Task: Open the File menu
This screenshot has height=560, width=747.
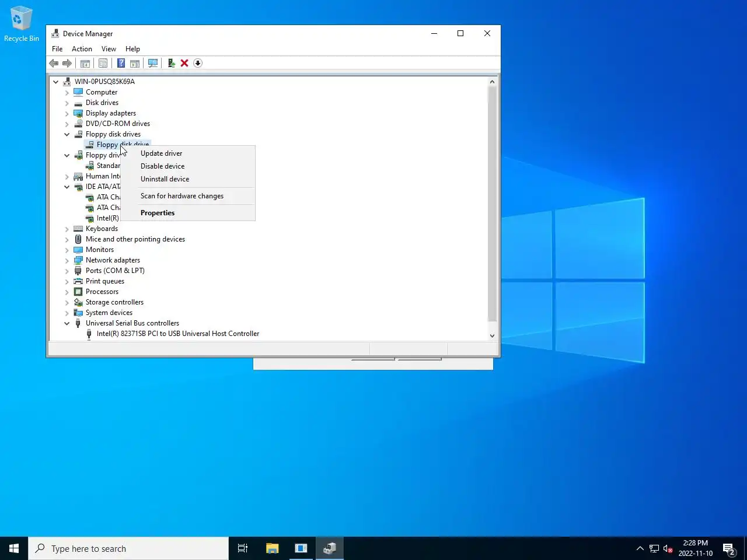Action: pos(57,49)
